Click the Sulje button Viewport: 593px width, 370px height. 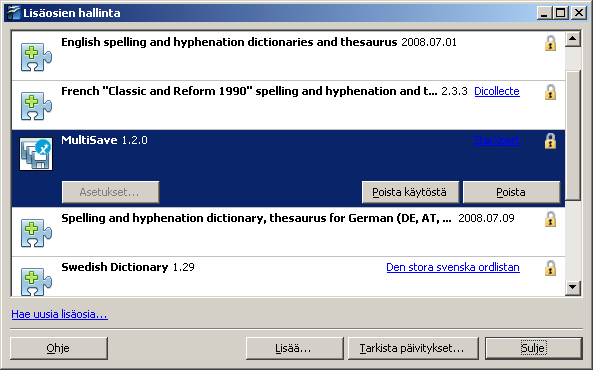tap(533, 348)
